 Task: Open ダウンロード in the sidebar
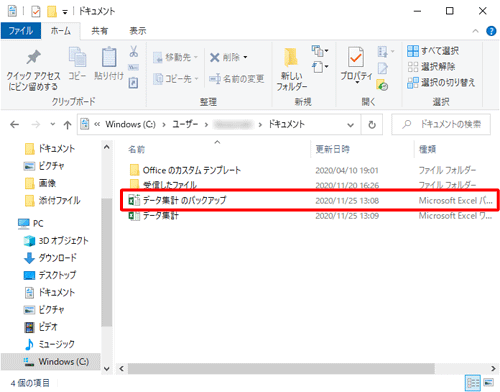point(50,258)
